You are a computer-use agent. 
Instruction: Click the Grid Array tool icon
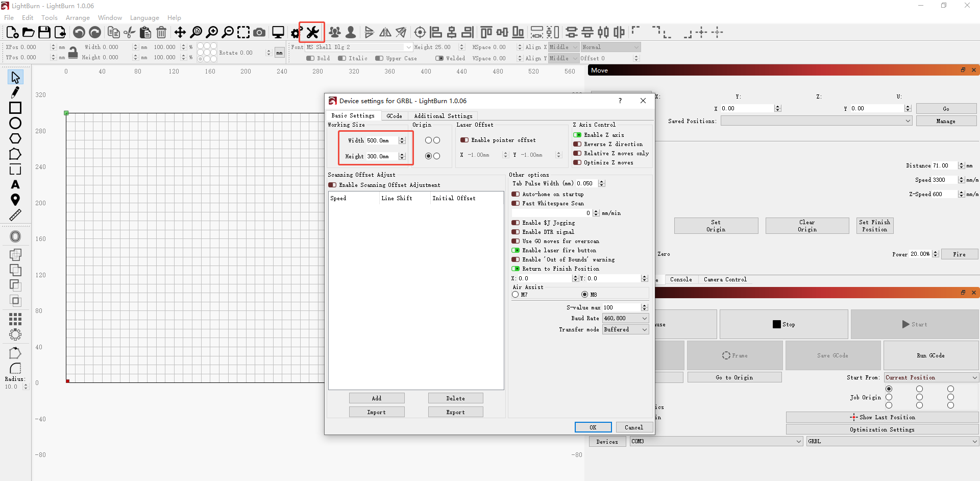(x=15, y=319)
